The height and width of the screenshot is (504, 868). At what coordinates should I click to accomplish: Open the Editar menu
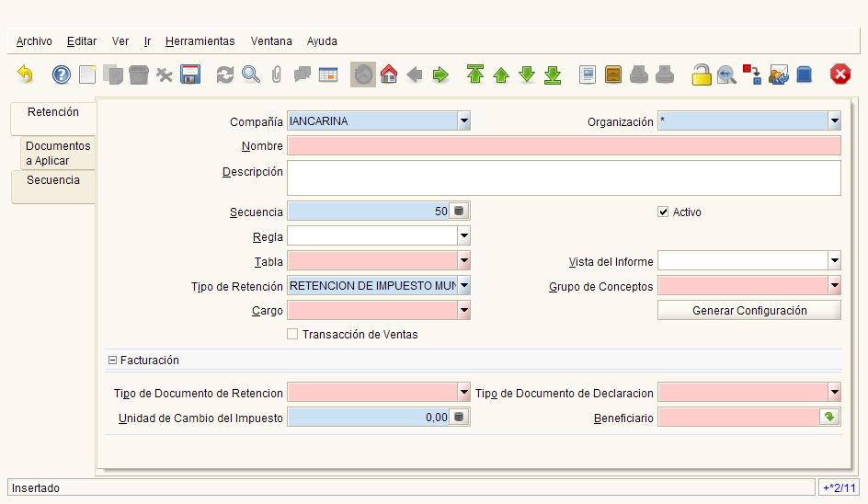(81, 41)
